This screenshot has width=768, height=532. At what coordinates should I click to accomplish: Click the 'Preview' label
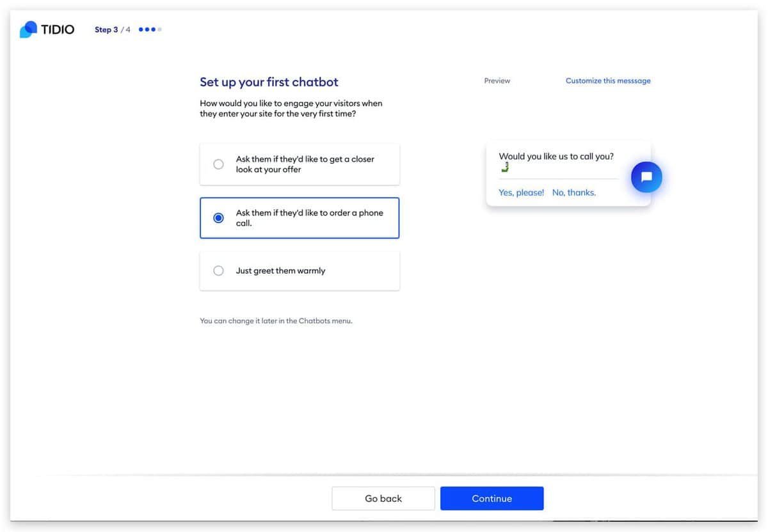497,81
